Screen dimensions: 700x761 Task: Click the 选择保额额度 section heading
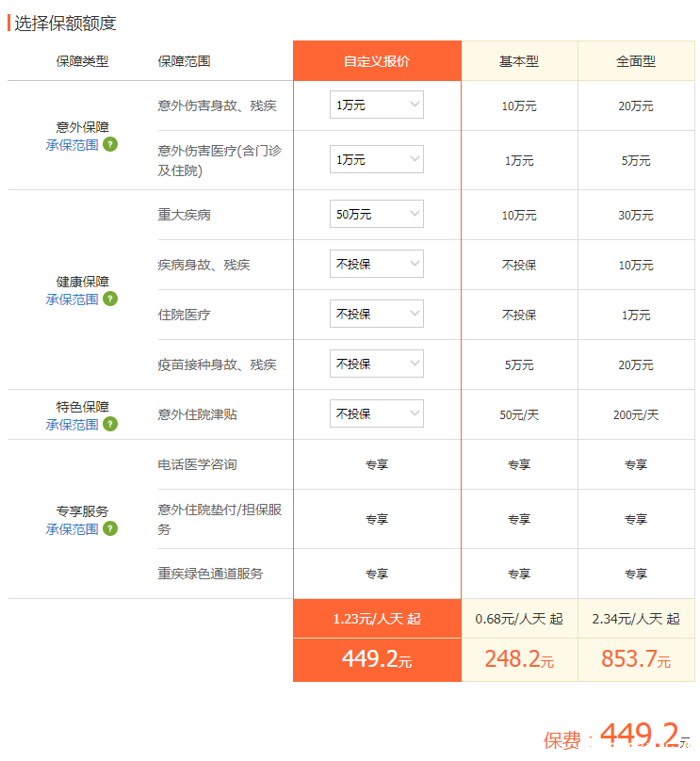(x=65, y=24)
